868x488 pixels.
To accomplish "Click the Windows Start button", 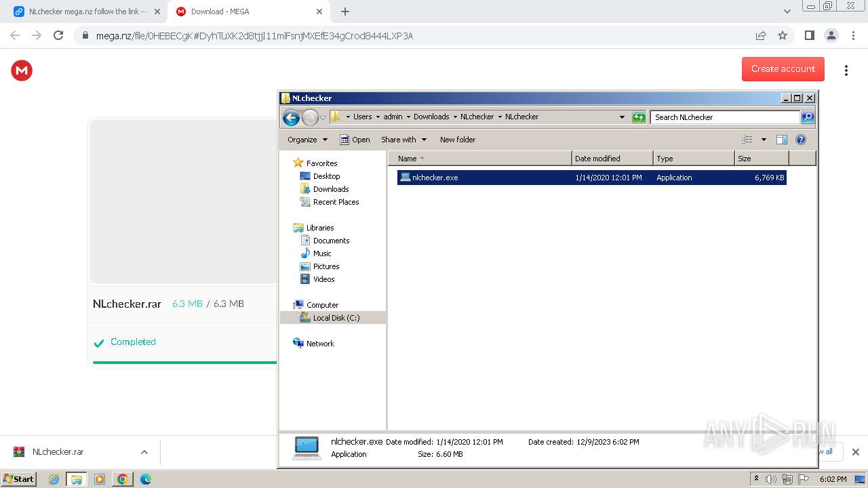I will click(x=18, y=479).
